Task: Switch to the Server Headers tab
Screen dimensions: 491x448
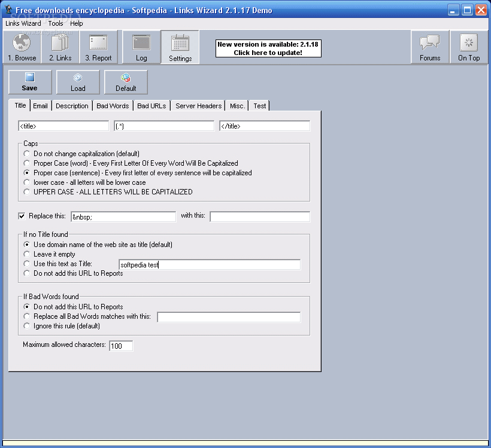Action: pyautogui.click(x=199, y=106)
